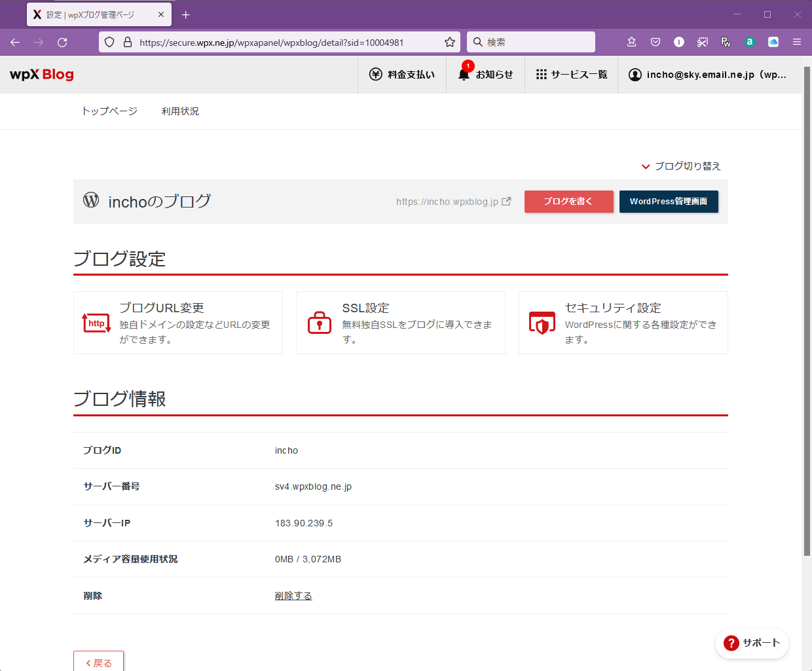
Task: Open the WordPress管理画面 button
Action: tap(669, 202)
